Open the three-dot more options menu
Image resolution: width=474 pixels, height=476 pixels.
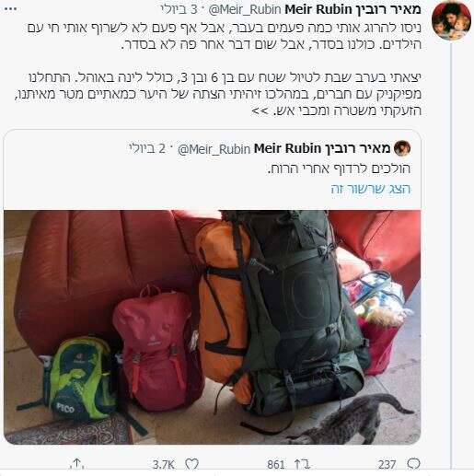coord(11,9)
